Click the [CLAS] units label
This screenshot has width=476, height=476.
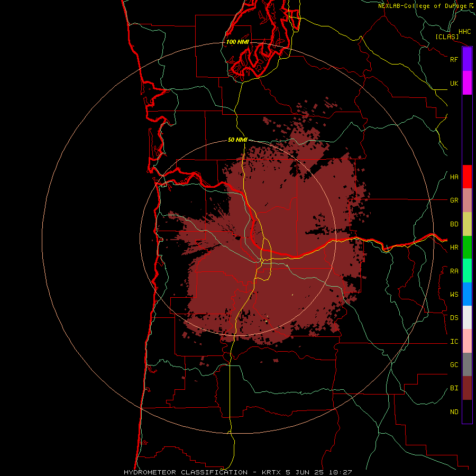447,36
